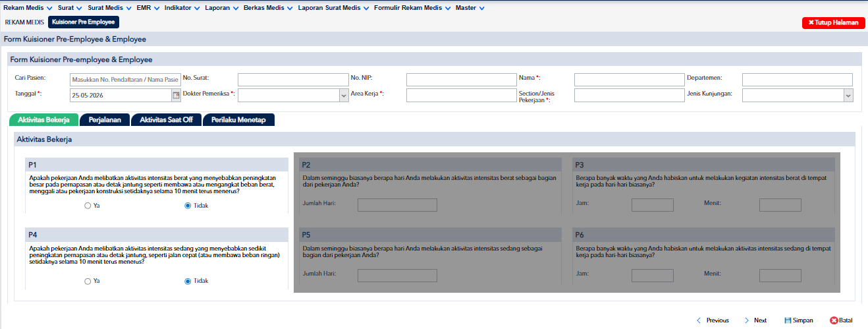This screenshot has width=868, height=329.
Task: Click the Area Kerja input field
Action: [x=461, y=96]
